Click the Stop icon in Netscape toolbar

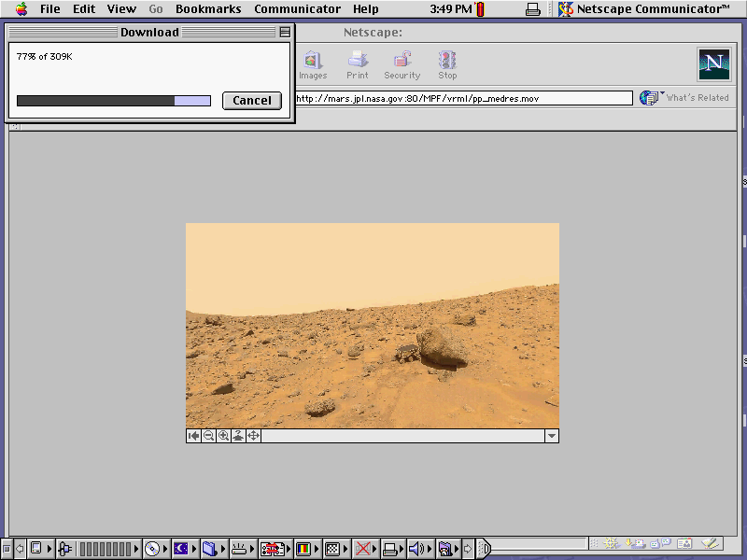(446, 62)
